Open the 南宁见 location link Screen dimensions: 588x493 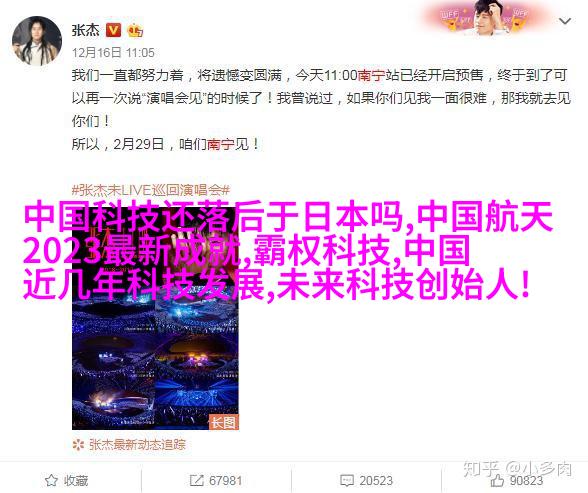coord(220,144)
